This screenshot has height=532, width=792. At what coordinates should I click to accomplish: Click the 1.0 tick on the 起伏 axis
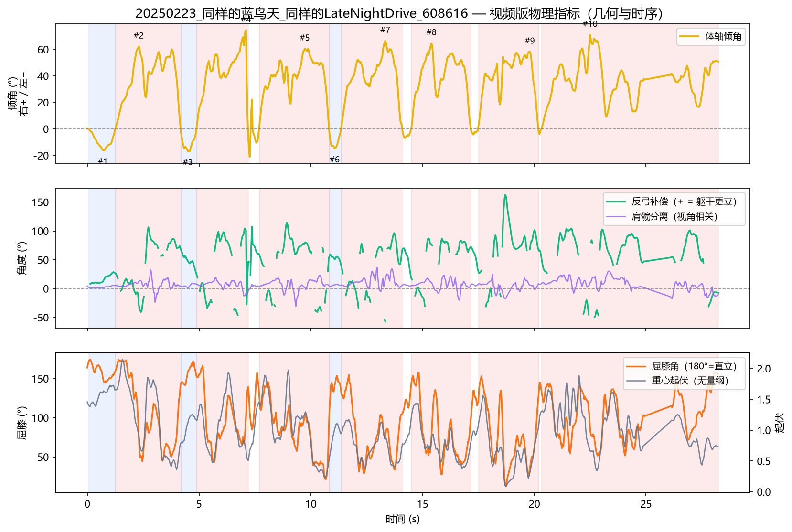[764, 431]
